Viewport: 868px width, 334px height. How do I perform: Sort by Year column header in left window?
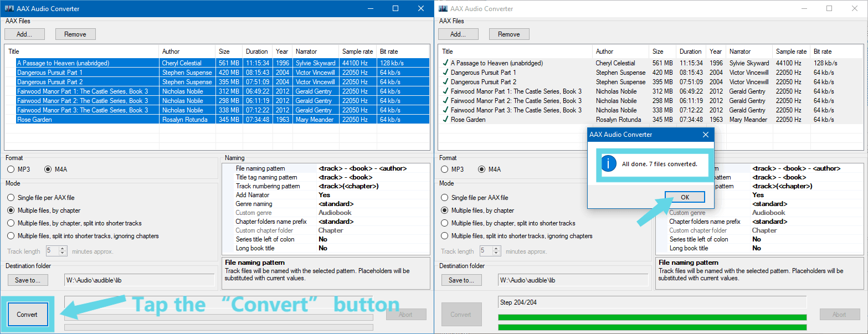click(x=283, y=52)
